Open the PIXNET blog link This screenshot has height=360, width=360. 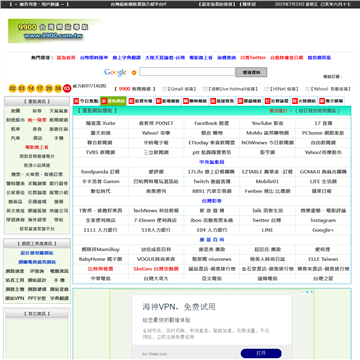click(156, 123)
